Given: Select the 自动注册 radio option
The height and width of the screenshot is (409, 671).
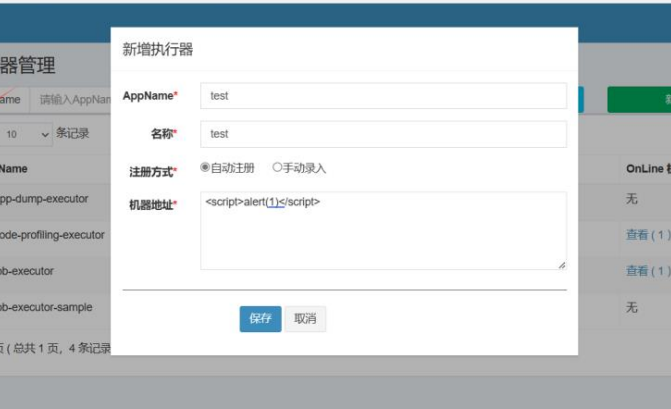Looking at the screenshot, I should point(205,167).
